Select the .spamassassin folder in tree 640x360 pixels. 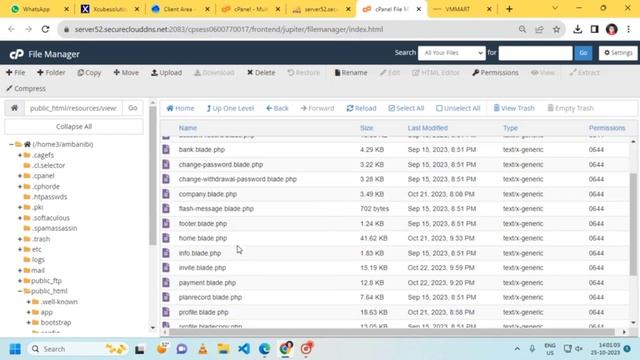tap(54, 228)
